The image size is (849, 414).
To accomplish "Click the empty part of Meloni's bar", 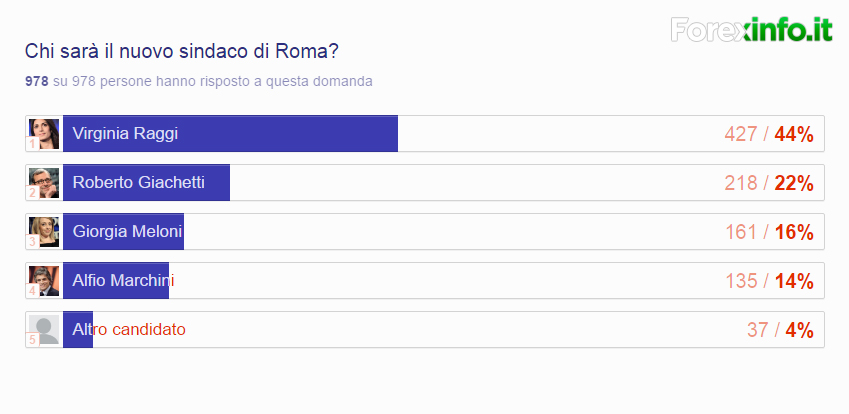I will click(450, 232).
